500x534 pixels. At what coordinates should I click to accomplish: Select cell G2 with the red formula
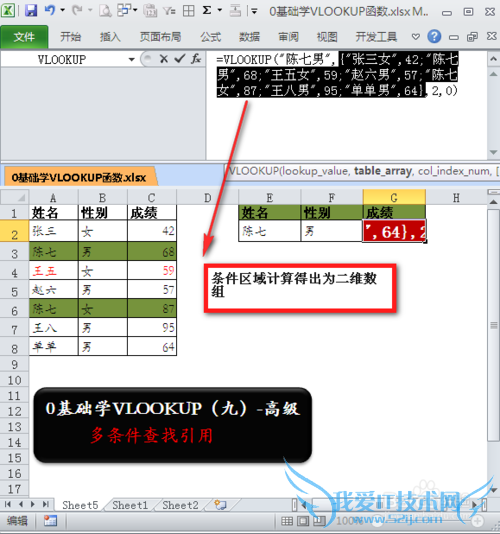394,231
